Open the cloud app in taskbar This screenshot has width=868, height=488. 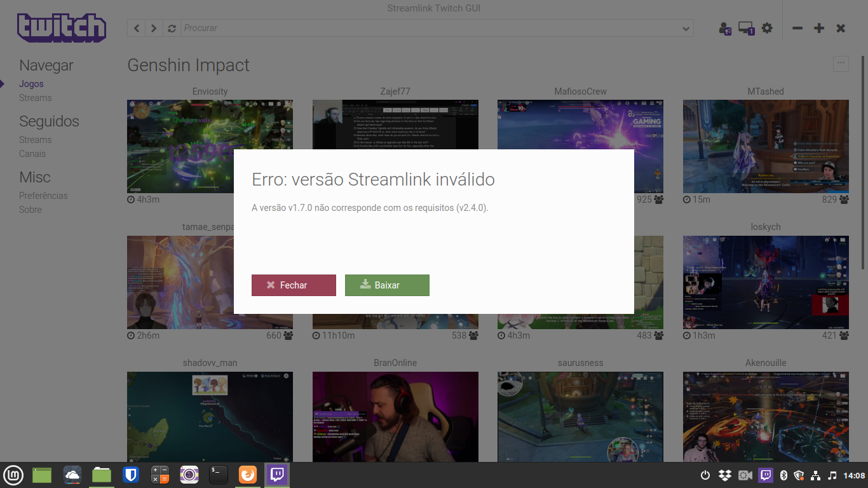(x=72, y=475)
